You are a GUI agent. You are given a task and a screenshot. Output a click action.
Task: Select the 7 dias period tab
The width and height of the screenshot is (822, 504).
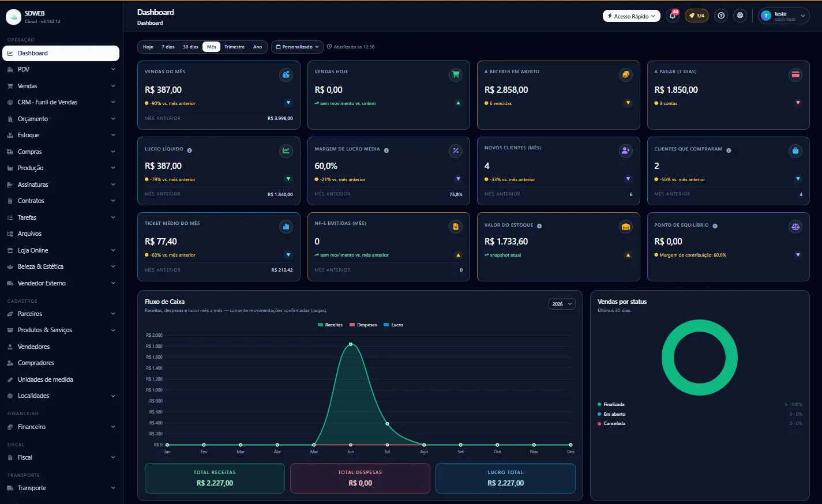168,47
